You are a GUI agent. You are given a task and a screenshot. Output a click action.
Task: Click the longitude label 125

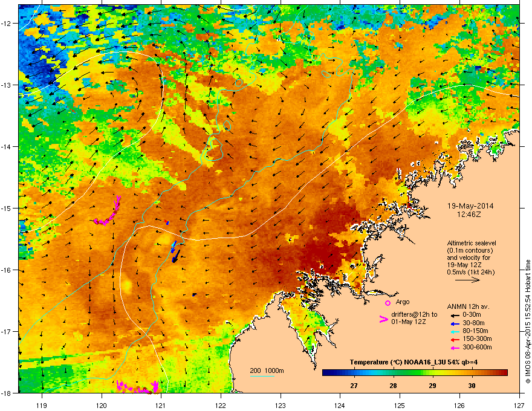[400, 405]
